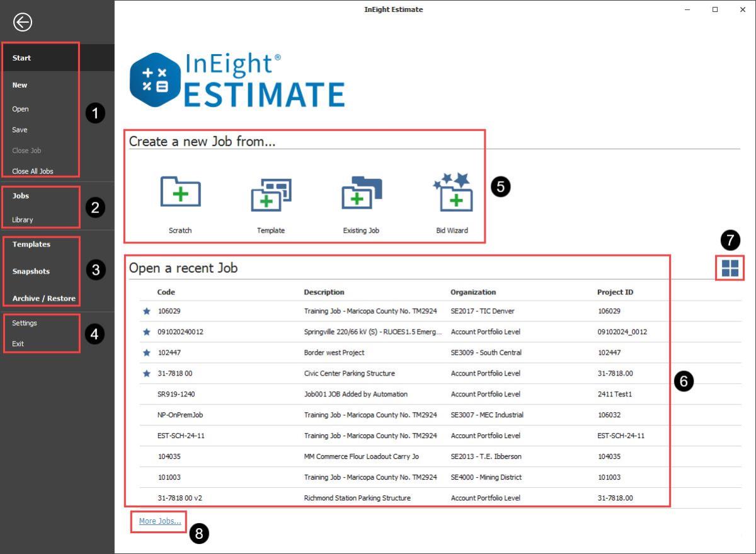Sort by the Description column header
Image resolution: width=756 pixels, height=554 pixels.
tap(324, 292)
